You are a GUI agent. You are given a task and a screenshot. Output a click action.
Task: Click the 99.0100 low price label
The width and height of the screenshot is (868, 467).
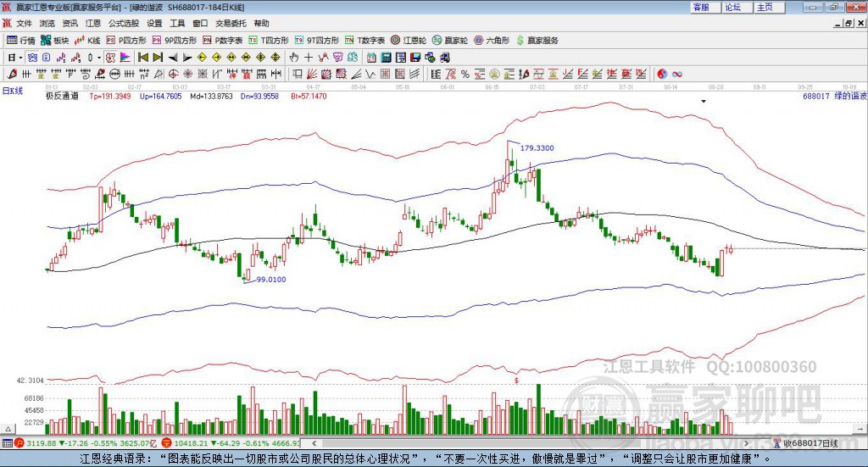pos(270,280)
